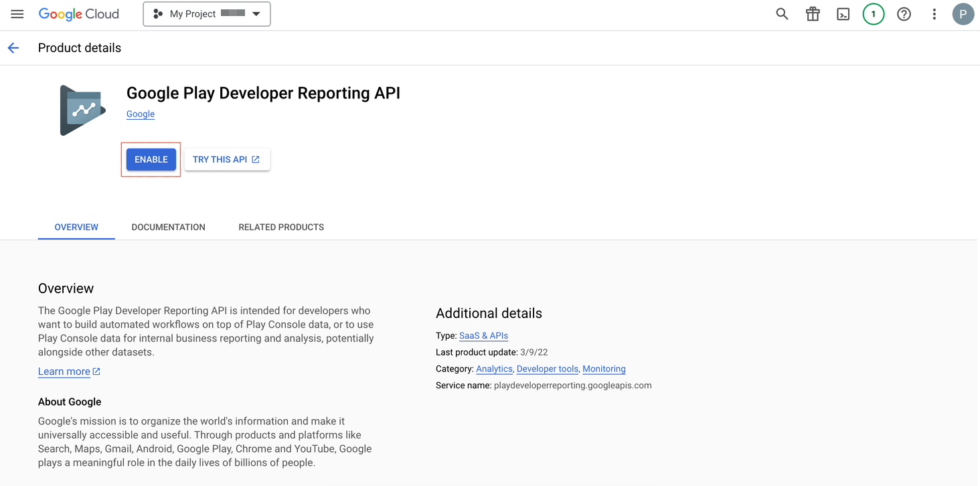Open the hamburger navigation menu
Image resolution: width=980 pixels, height=486 pixels.
pos(17,14)
